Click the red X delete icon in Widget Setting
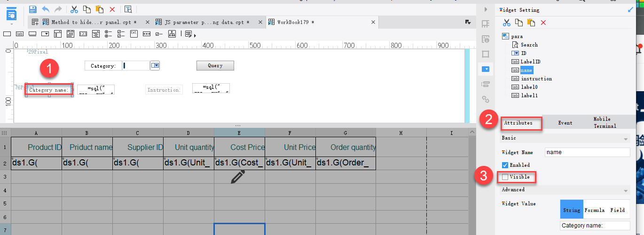This screenshot has width=644, height=235. point(543,23)
